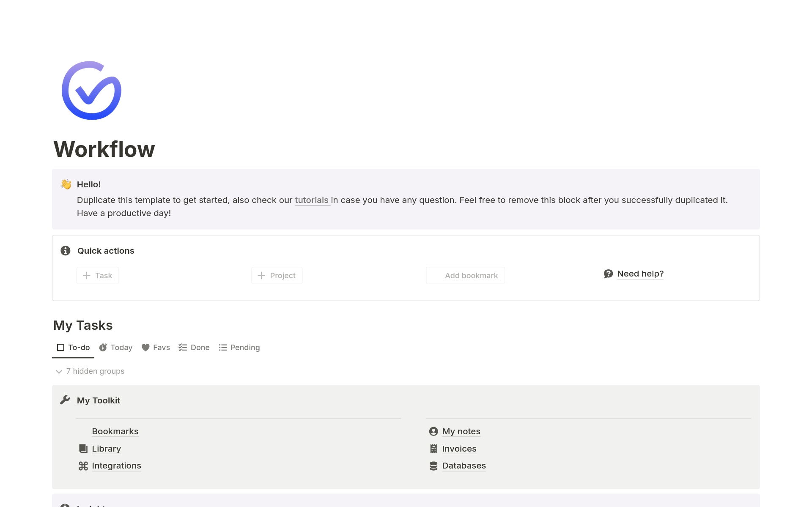Open the Favs tab
This screenshot has width=812, height=507.
pyautogui.click(x=156, y=348)
